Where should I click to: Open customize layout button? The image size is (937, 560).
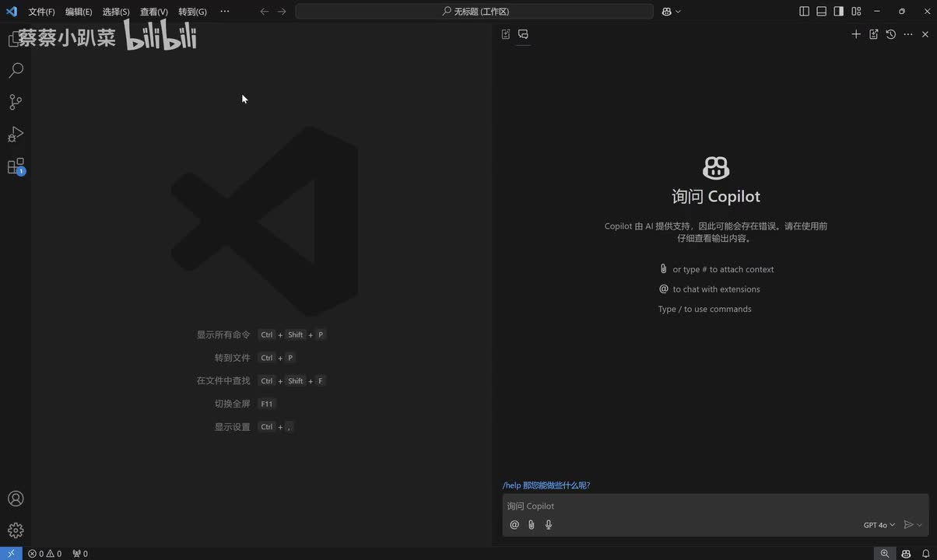point(856,12)
